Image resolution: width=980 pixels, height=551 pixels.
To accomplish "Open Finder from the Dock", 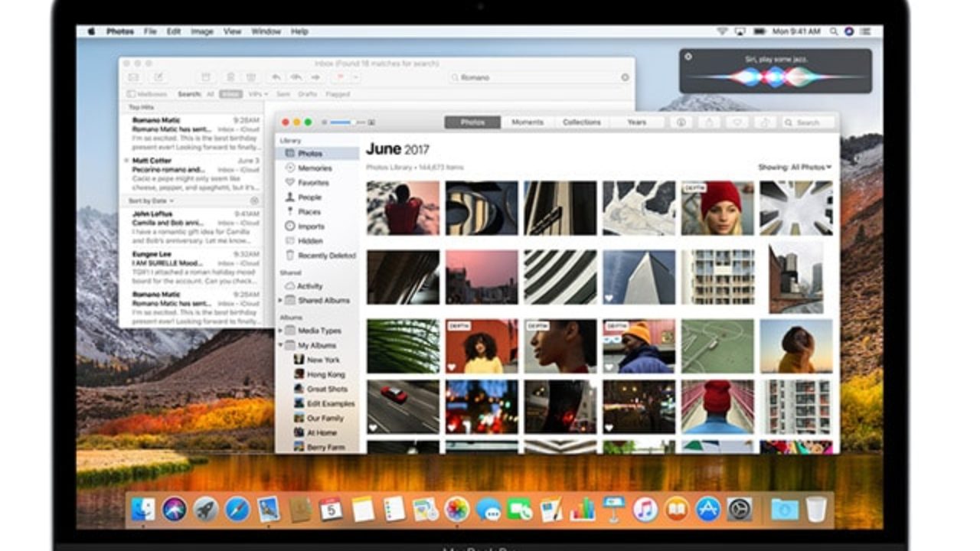I will click(x=143, y=509).
